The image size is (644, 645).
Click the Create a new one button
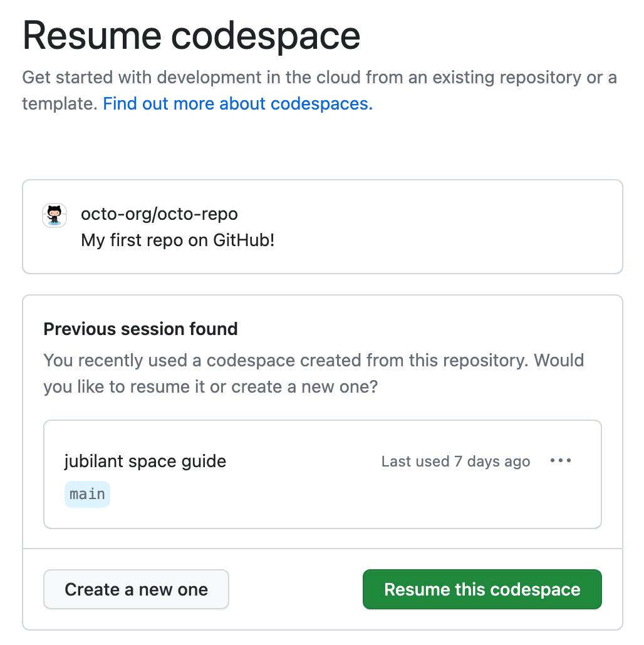tap(136, 589)
